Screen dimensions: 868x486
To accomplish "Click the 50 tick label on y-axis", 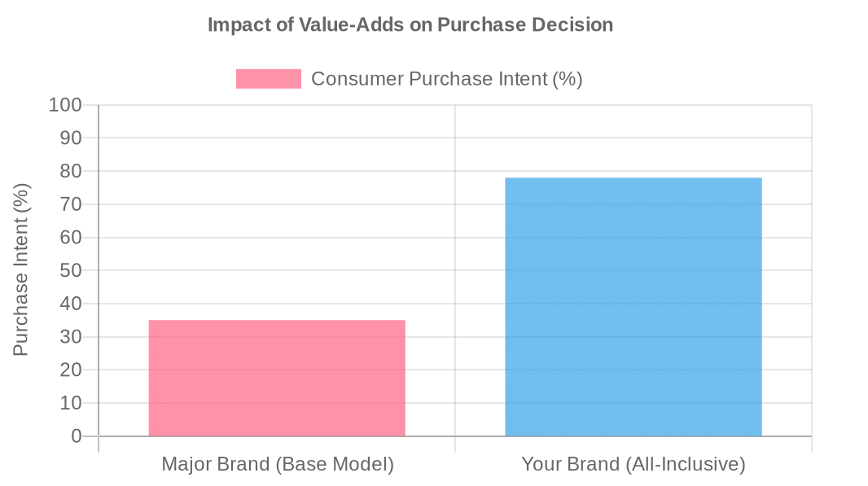I will tap(71, 270).
